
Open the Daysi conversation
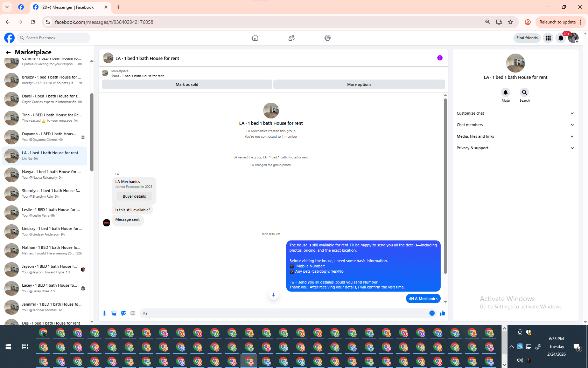click(45, 99)
